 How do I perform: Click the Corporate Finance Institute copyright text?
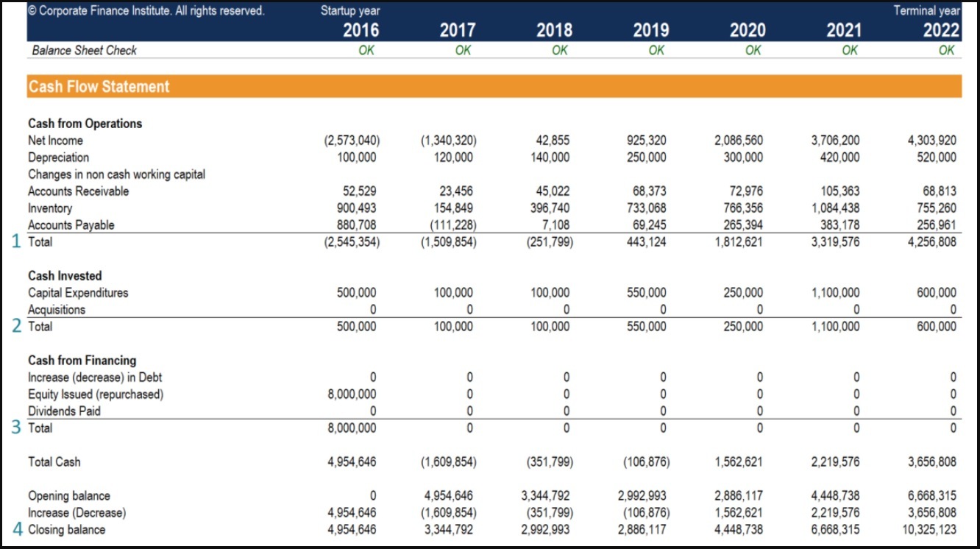click(146, 11)
